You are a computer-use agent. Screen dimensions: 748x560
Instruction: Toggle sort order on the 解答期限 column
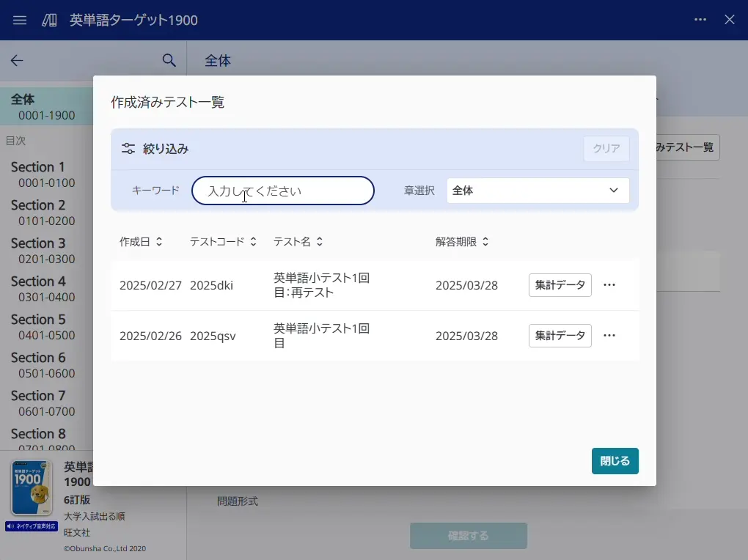click(484, 241)
